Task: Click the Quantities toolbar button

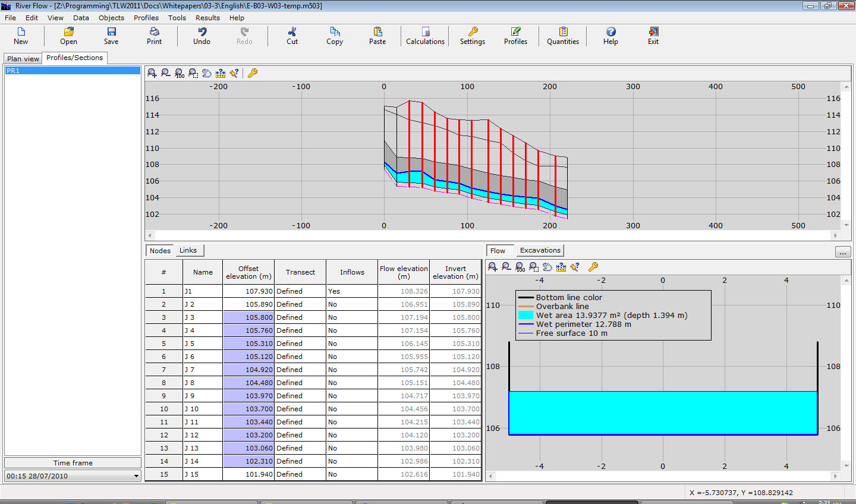Action: click(x=562, y=36)
